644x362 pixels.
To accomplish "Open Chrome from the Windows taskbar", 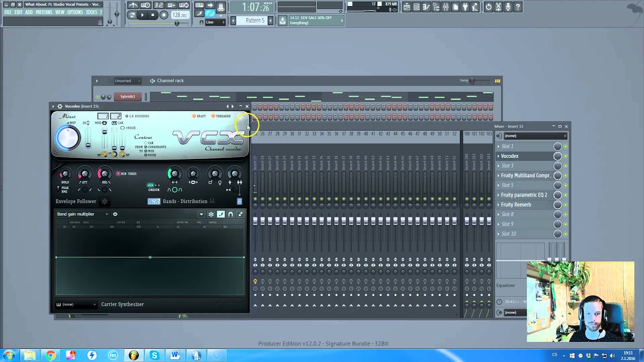I will coord(50,355).
